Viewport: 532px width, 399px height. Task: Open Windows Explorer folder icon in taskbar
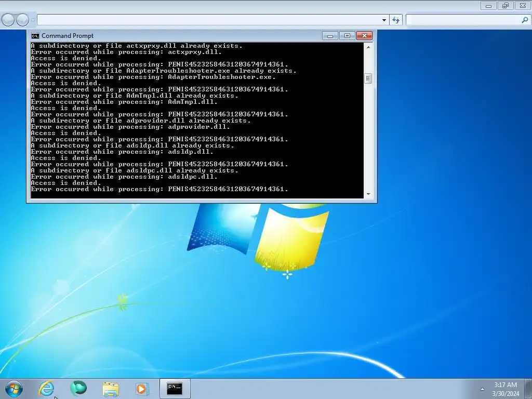pos(111,389)
